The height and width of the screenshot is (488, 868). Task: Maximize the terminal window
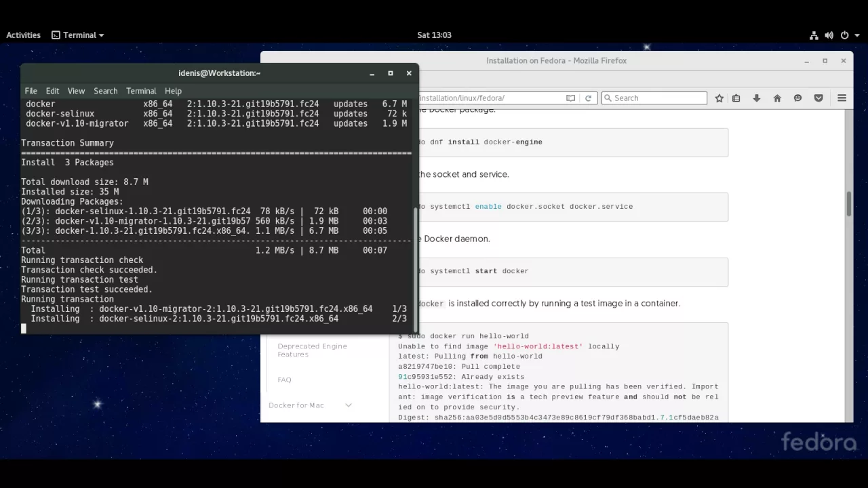[390, 73]
